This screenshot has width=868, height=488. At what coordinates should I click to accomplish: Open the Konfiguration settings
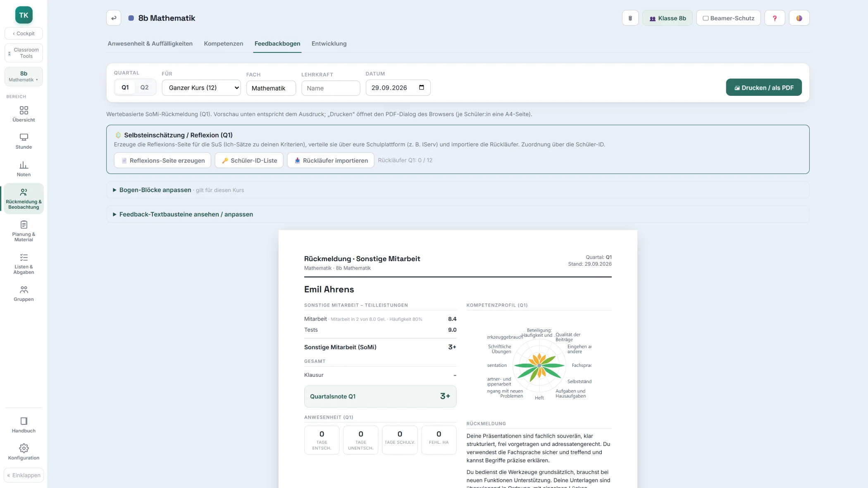point(24,452)
